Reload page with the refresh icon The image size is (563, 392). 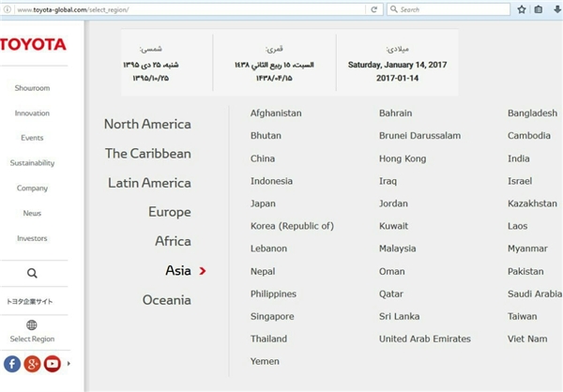click(x=373, y=9)
